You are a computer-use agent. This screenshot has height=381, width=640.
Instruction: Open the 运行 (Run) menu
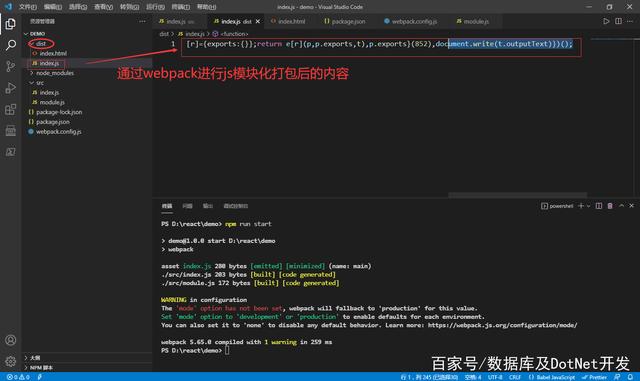(x=155, y=7)
